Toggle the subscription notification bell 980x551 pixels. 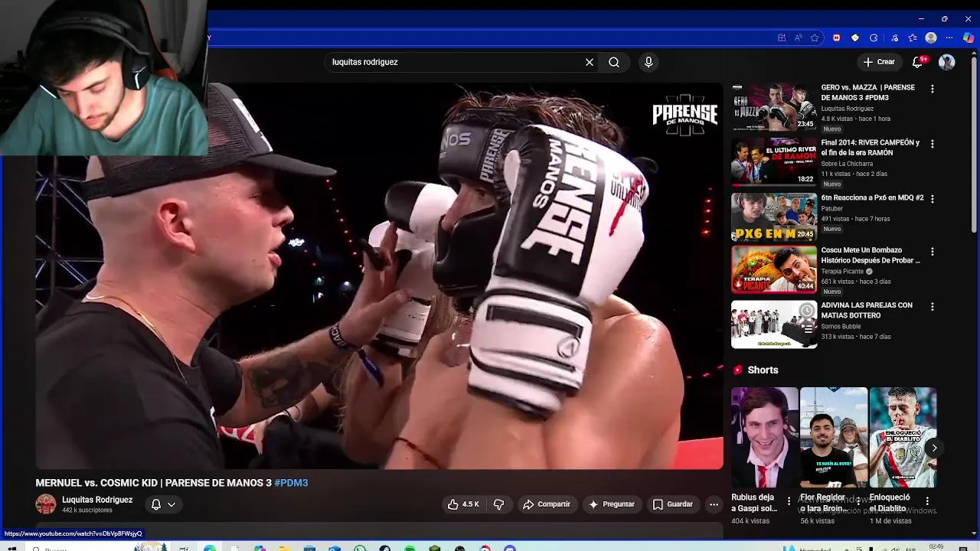click(156, 504)
